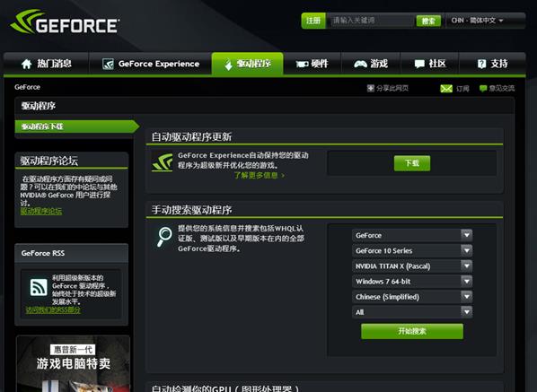This screenshot has width=537, height=392.
Task: Click the 驱动程序论坛 panel heading
Action: pos(49,161)
